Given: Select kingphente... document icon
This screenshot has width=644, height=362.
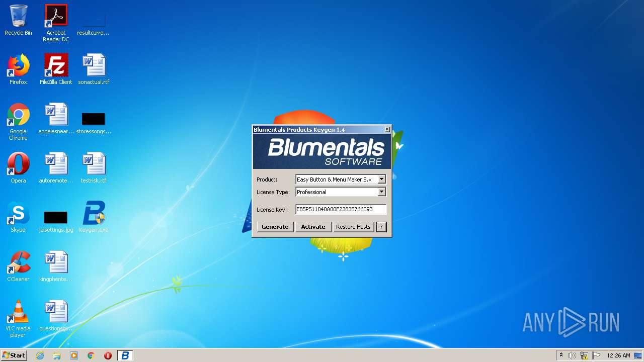Looking at the screenshot, I should [x=56, y=266].
